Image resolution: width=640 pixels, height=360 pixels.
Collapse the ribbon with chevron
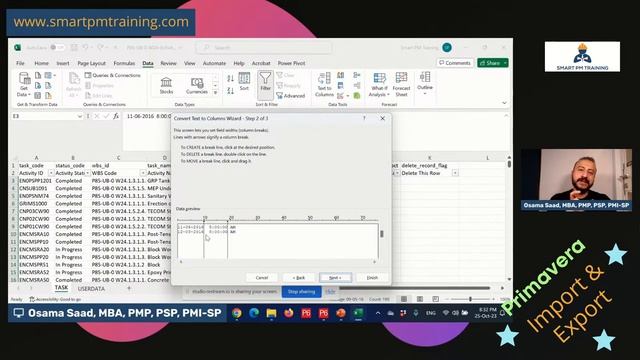click(504, 103)
